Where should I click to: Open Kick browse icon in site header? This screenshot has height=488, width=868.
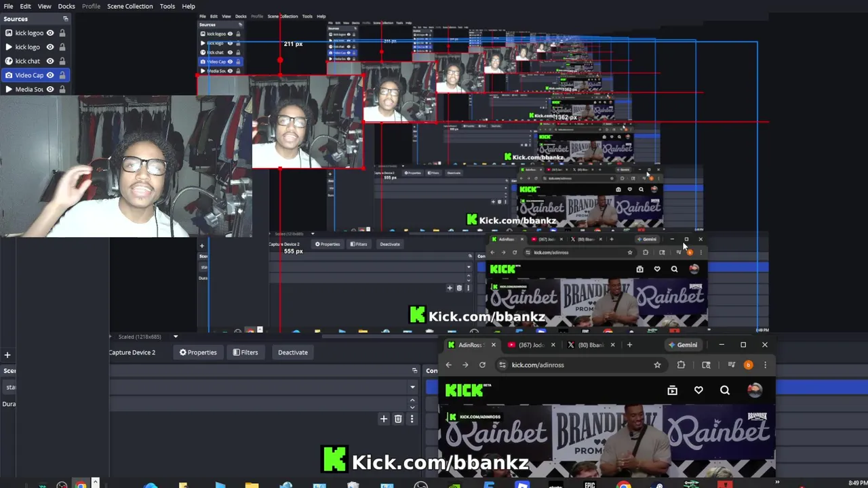pos(672,390)
